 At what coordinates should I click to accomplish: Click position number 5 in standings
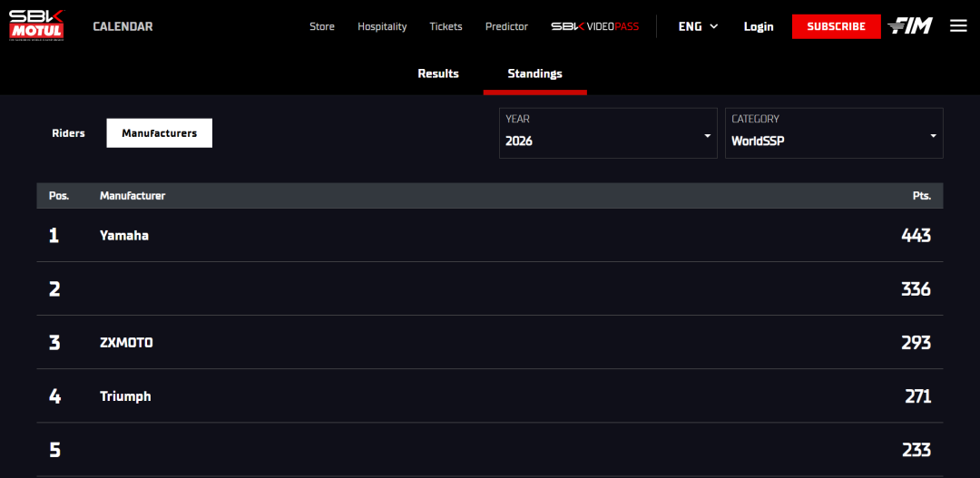(x=54, y=450)
